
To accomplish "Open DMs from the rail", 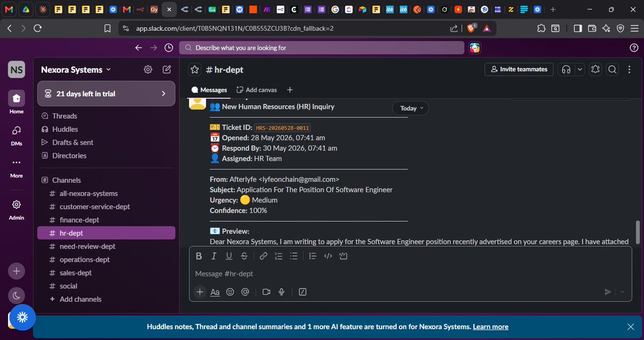I will [16, 134].
